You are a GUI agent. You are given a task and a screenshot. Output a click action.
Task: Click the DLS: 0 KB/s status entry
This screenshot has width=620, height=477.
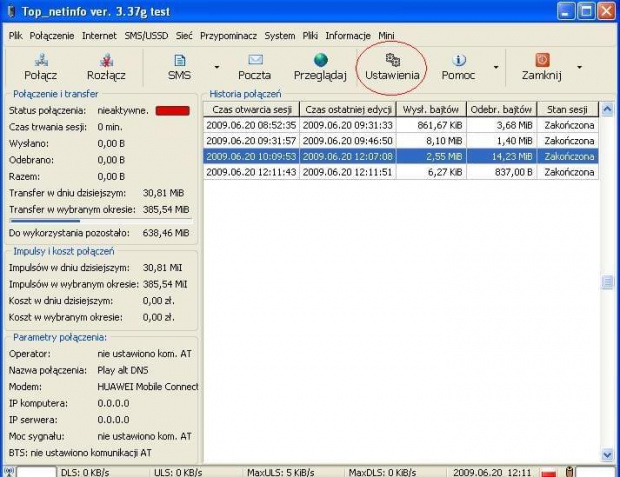(85, 473)
